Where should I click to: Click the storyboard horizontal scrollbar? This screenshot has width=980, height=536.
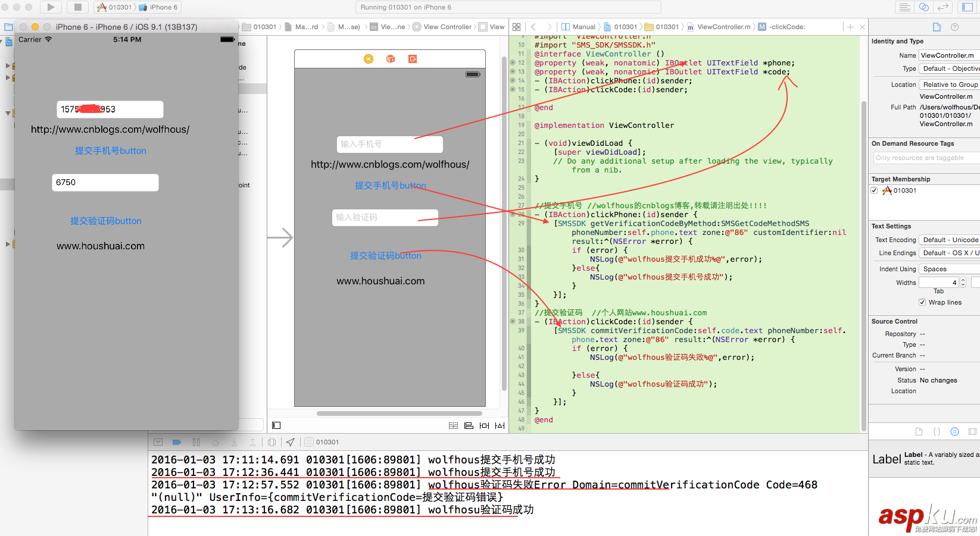pos(400,413)
